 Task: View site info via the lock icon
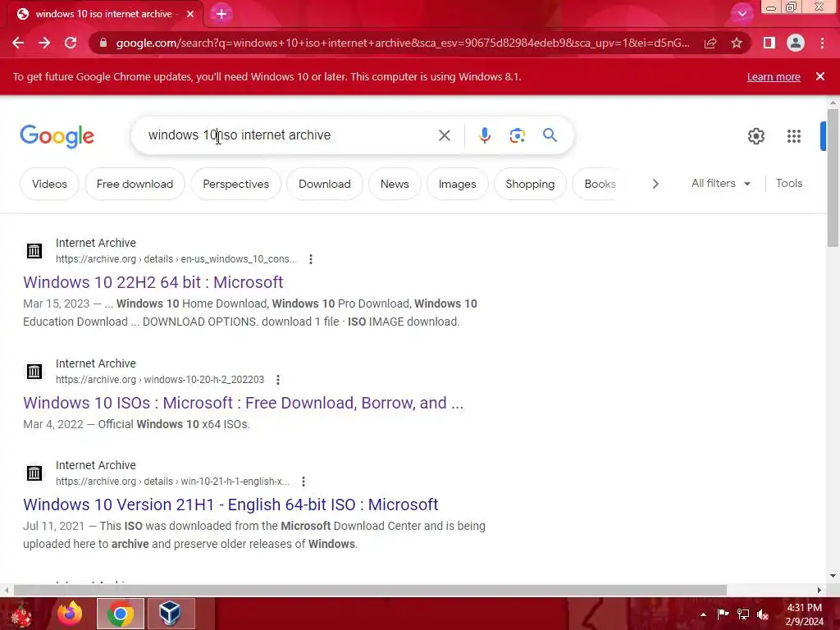pyautogui.click(x=103, y=43)
